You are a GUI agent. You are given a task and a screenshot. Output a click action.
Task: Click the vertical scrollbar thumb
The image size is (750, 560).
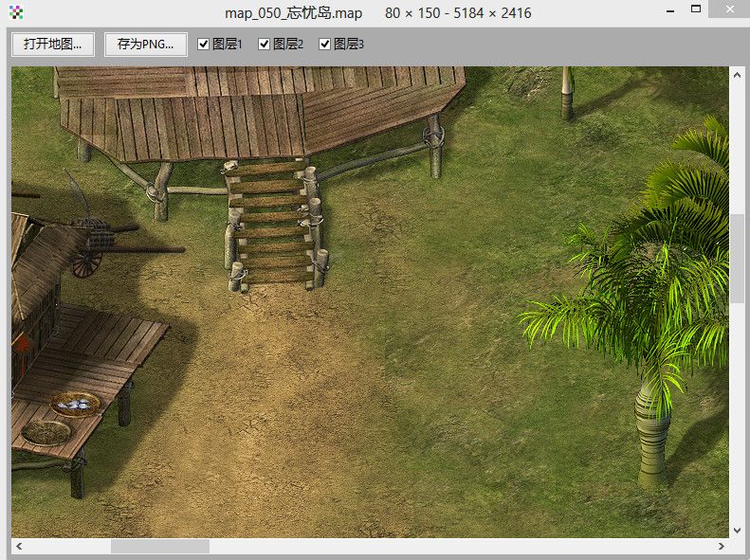737,258
